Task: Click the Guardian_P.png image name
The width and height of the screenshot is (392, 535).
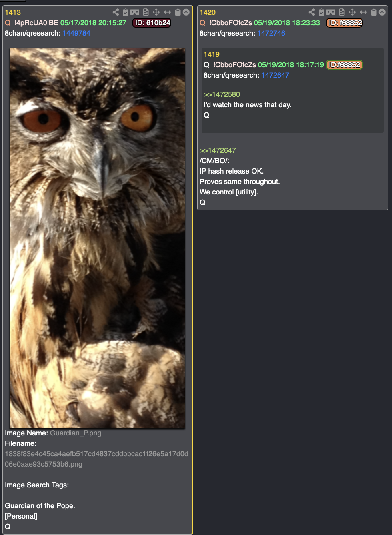Action: point(76,433)
